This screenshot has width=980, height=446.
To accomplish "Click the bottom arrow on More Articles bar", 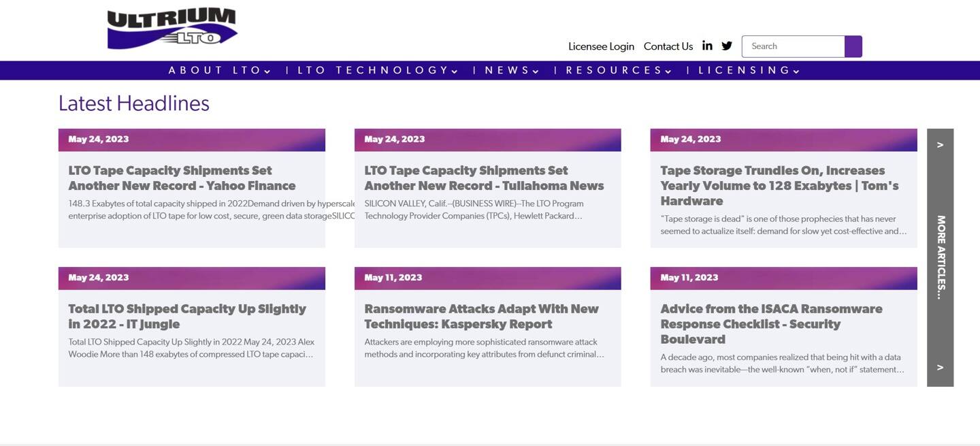I will pyautogui.click(x=940, y=368).
